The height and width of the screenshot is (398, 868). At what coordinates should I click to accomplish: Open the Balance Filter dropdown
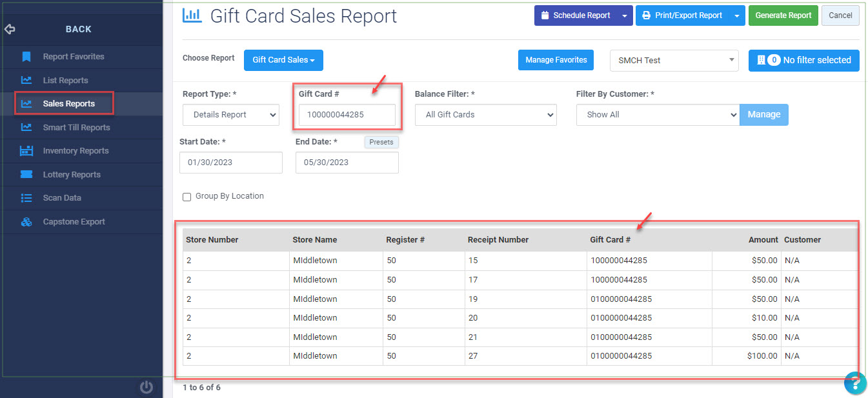[x=485, y=115]
